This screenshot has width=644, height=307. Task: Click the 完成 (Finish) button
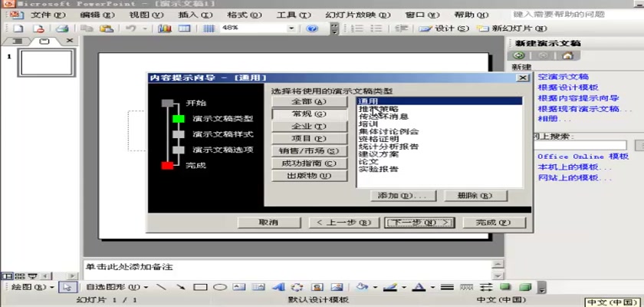[x=494, y=223]
